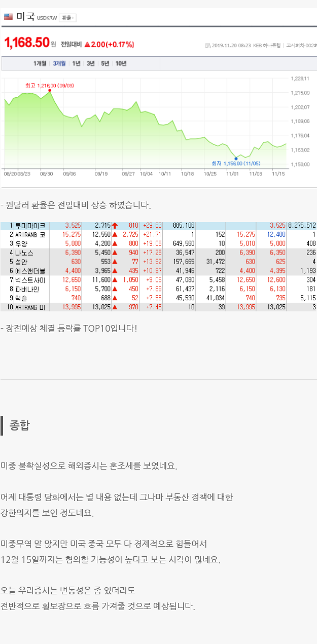Viewport: 317px width, 644px height.
Task: Switch to the 3개월 period tab
Action: [59, 63]
